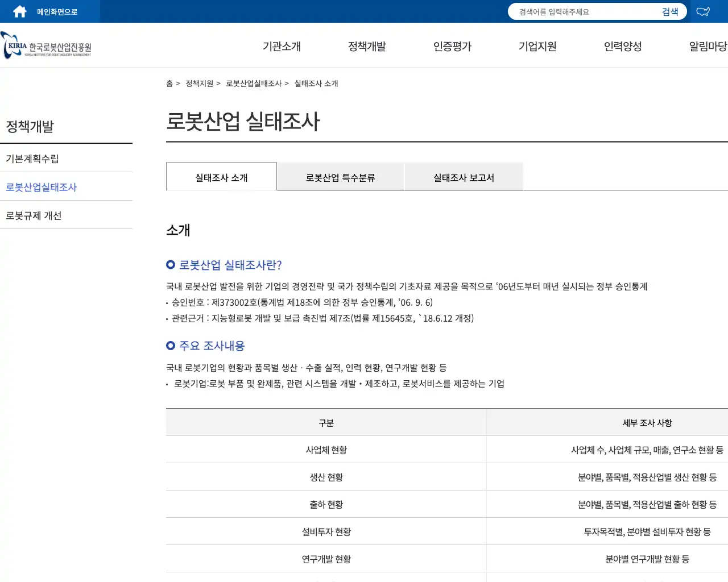Click the 검색 search button
Viewport: 728px width, 582px height.
670,11
